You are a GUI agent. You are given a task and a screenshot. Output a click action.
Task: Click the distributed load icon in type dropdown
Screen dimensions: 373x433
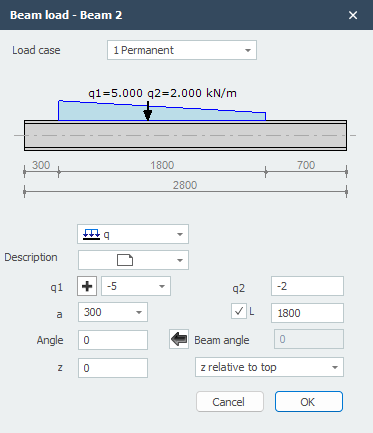coord(91,234)
